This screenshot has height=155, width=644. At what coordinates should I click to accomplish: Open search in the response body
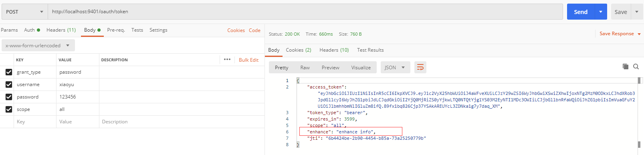(x=636, y=66)
